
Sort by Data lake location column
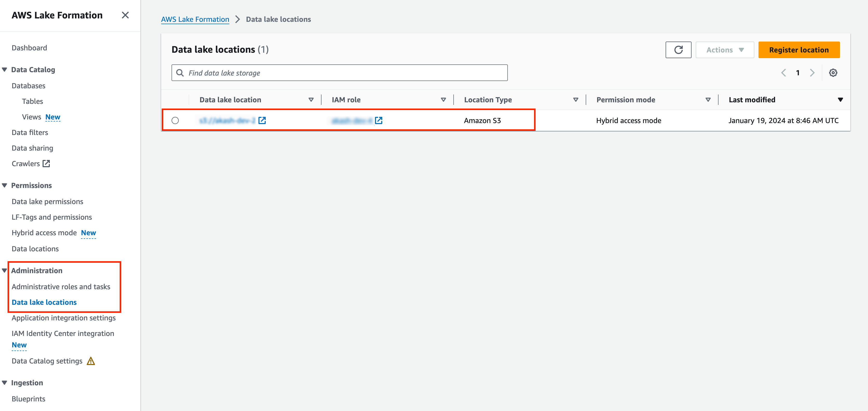(311, 100)
